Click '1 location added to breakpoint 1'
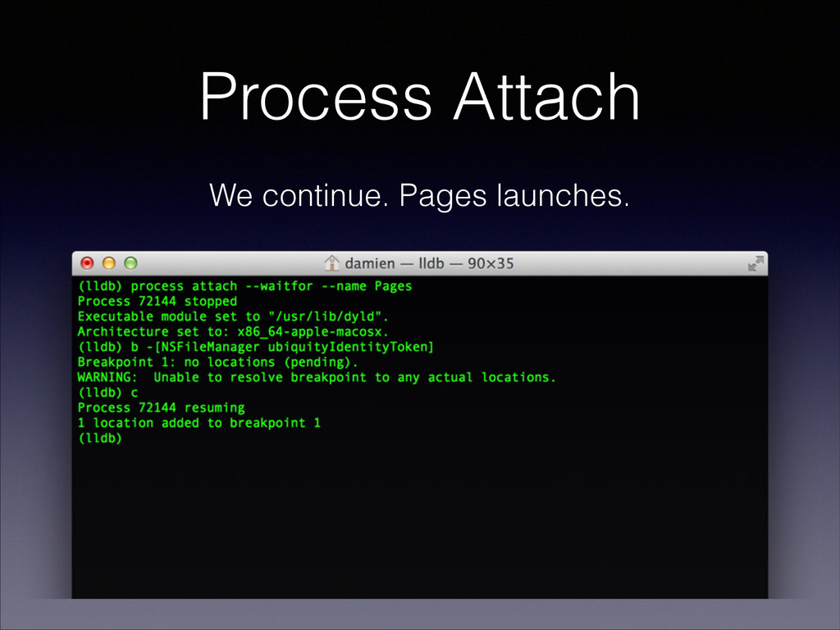This screenshot has width=840, height=630. (x=199, y=423)
